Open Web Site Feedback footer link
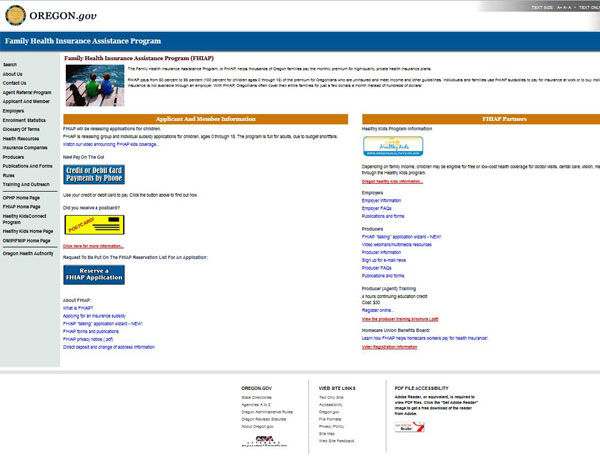The image size is (600, 464). click(337, 441)
